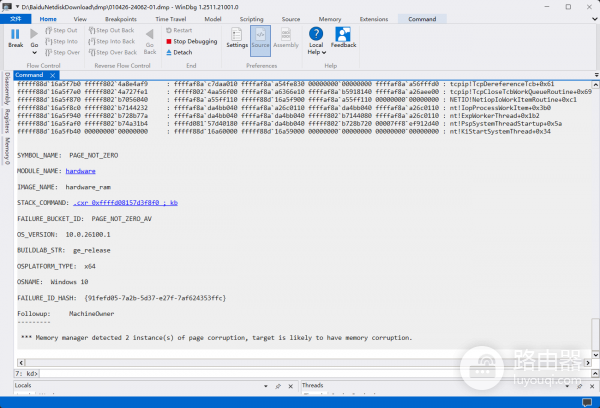The height and width of the screenshot is (408, 600).
Task: Click the Restart button
Action: 179,30
